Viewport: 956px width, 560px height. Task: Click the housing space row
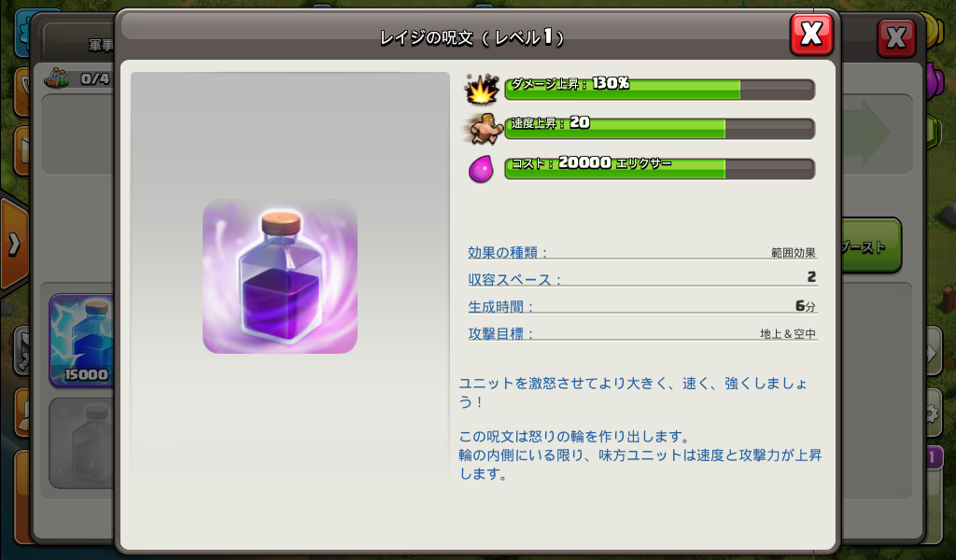coord(642,278)
